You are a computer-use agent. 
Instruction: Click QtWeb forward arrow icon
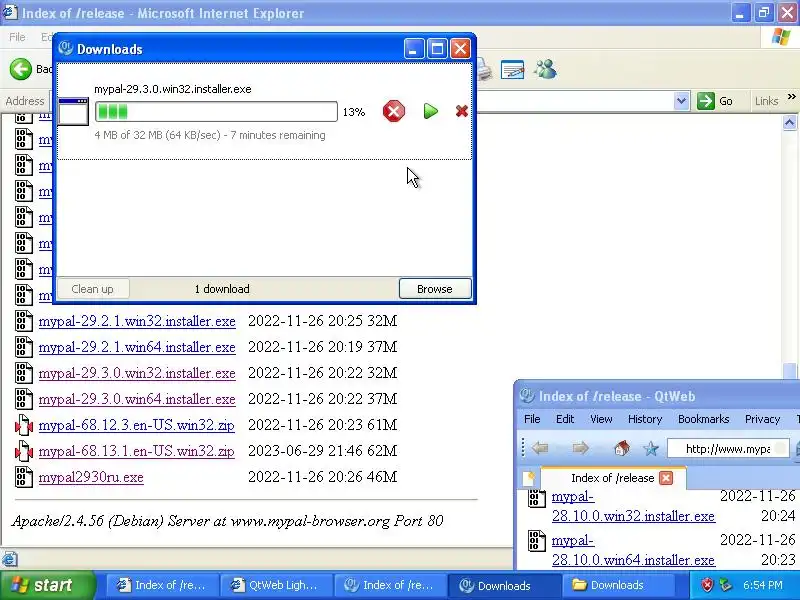click(x=580, y=448)
